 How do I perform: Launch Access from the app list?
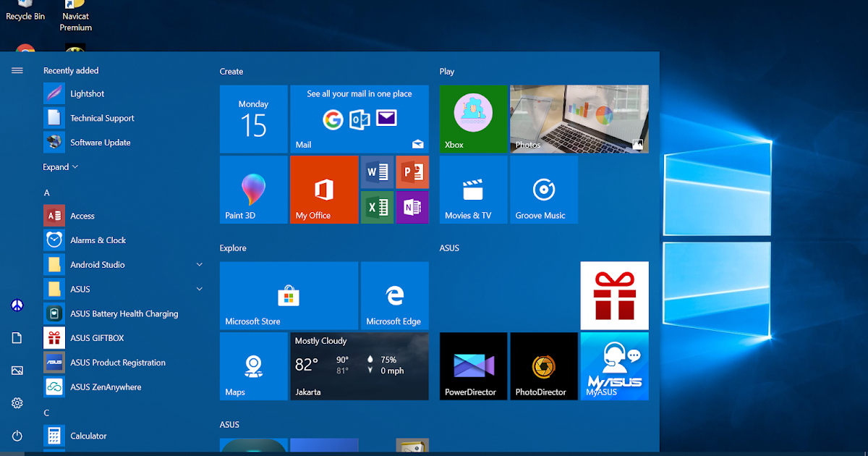(x=123, y=216)
